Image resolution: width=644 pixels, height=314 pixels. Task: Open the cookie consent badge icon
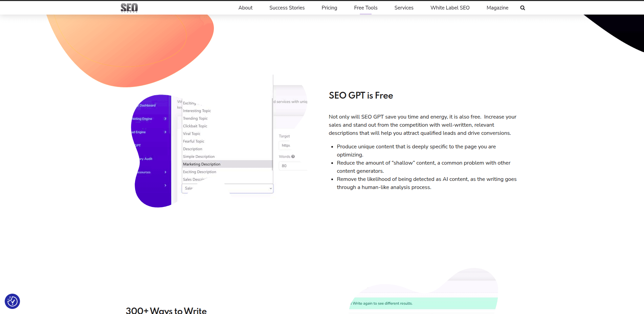click(12, 301)
